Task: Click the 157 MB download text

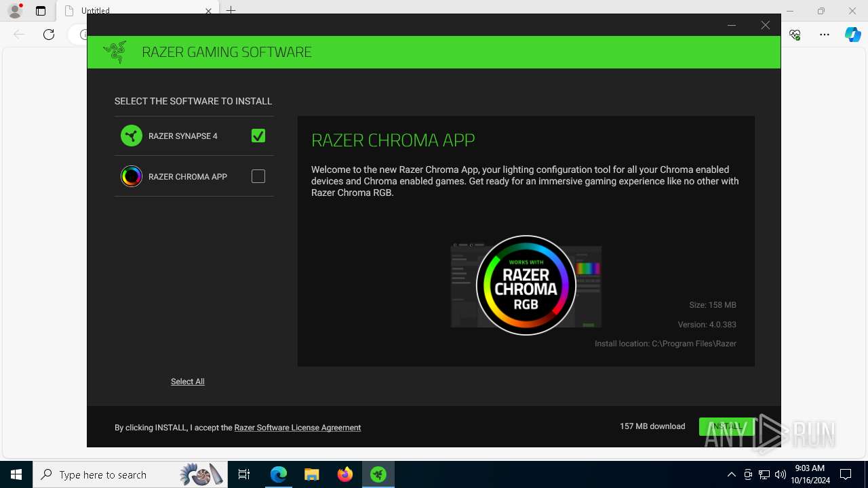Action: click(x=652, y=426)
